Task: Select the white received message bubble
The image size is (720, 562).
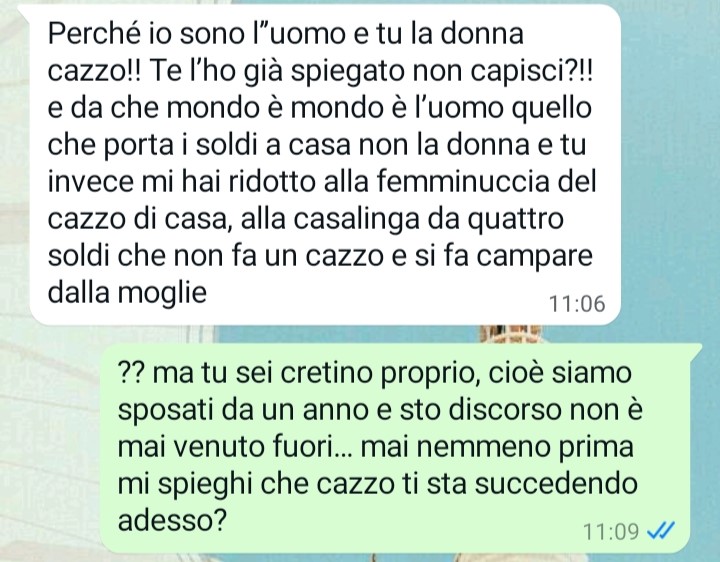Action: (324, 164)
